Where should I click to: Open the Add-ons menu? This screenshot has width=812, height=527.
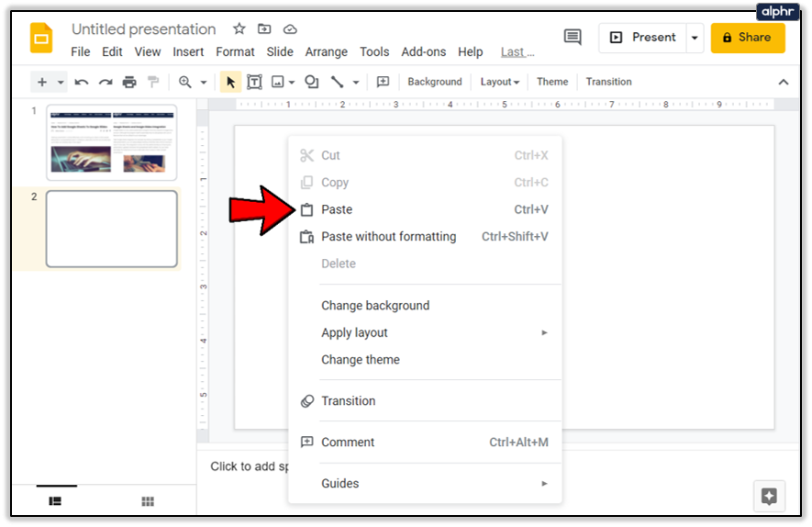(x=423, y=51)
